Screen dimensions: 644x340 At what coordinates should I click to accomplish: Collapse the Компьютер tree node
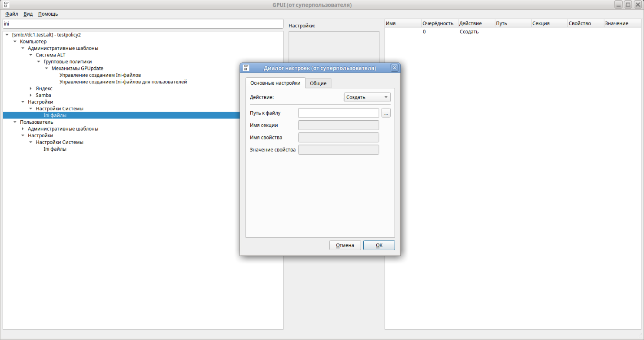coord(15,42)
